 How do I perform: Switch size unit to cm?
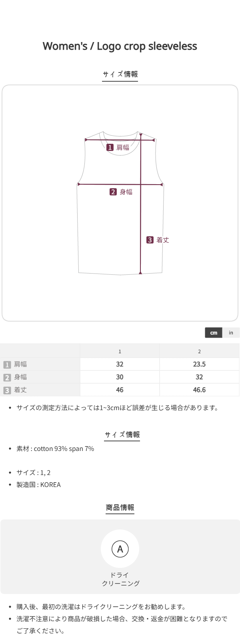pyautogui.click(x=214, y=333)
